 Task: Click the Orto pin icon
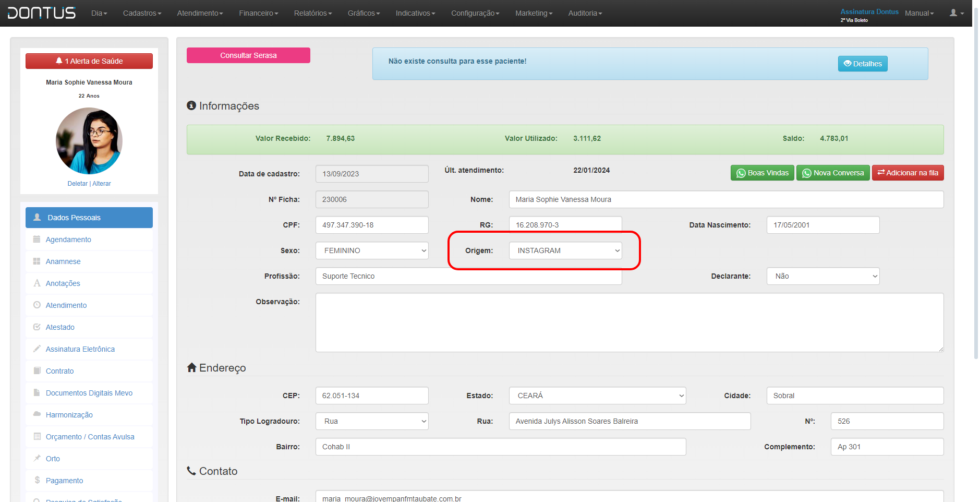pyautogui.click(x=37, y=458)
